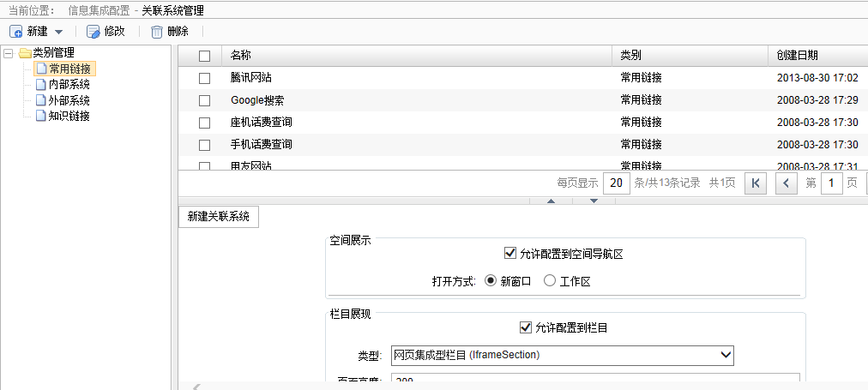Select 知识链接 in the tree
Image resolution: width=868 pixels, height=390 pixels.
[69, 117]
